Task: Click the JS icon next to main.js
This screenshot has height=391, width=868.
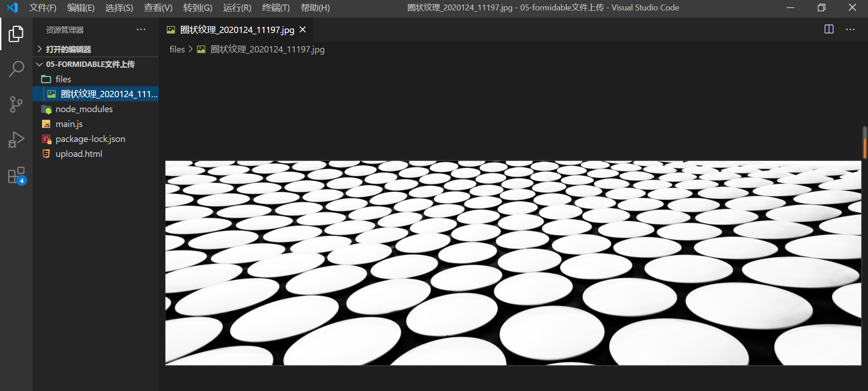Action: [46, 124]
